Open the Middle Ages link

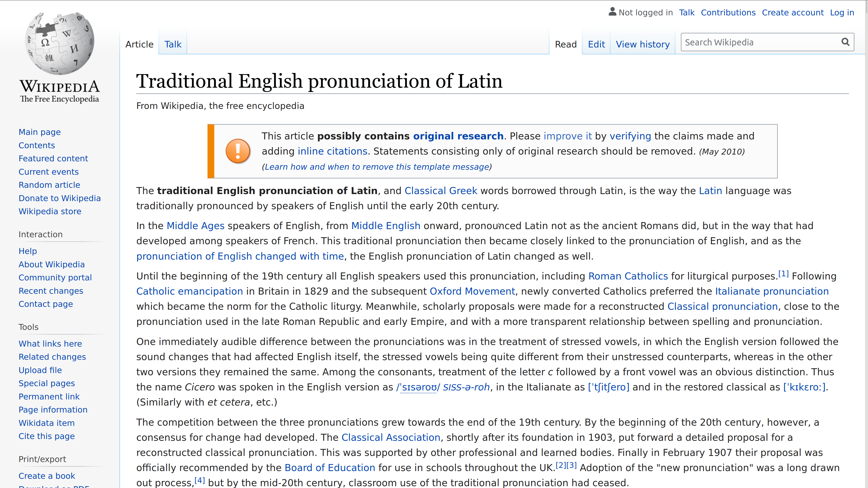[196, 226]
